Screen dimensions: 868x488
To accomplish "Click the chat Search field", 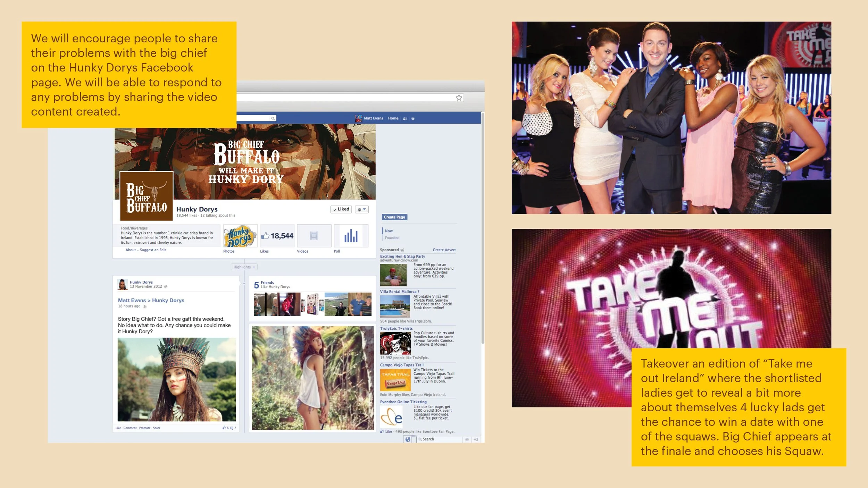I will 440,439.
